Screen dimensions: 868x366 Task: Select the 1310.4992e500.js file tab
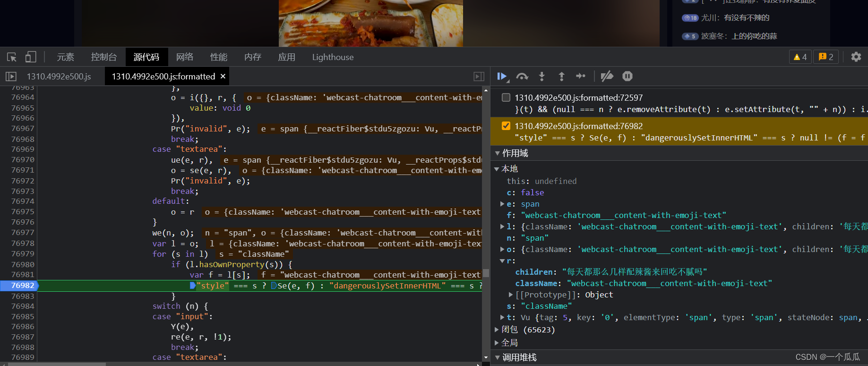[x=59, y=76]
